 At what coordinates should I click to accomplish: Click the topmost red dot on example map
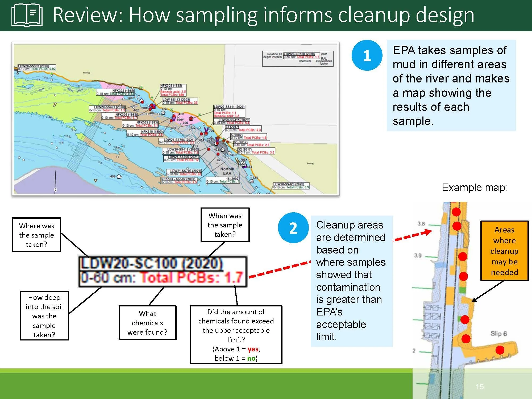tap(456, 212)
